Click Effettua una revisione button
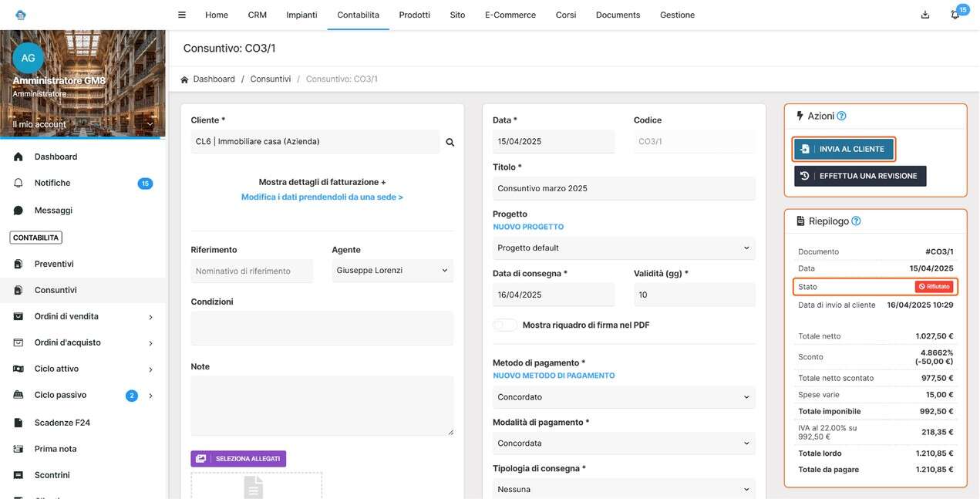 pyautogui.click(x=860, y=176)
